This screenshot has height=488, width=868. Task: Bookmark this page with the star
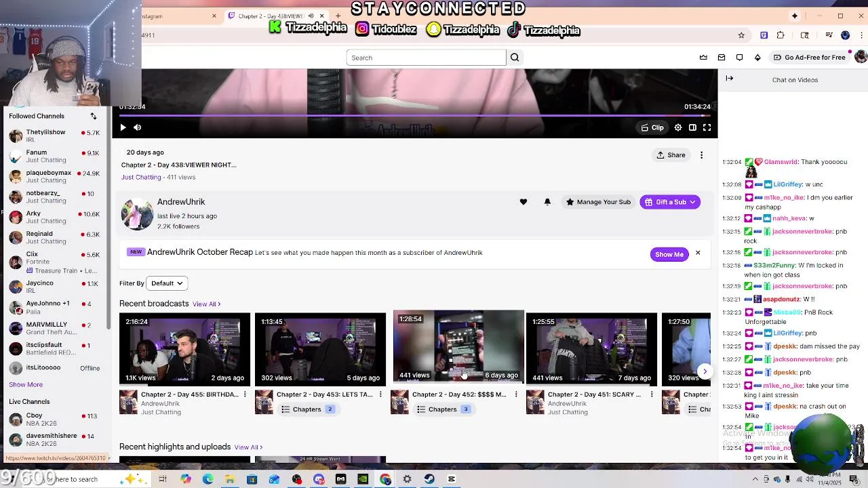click(741, 35)
